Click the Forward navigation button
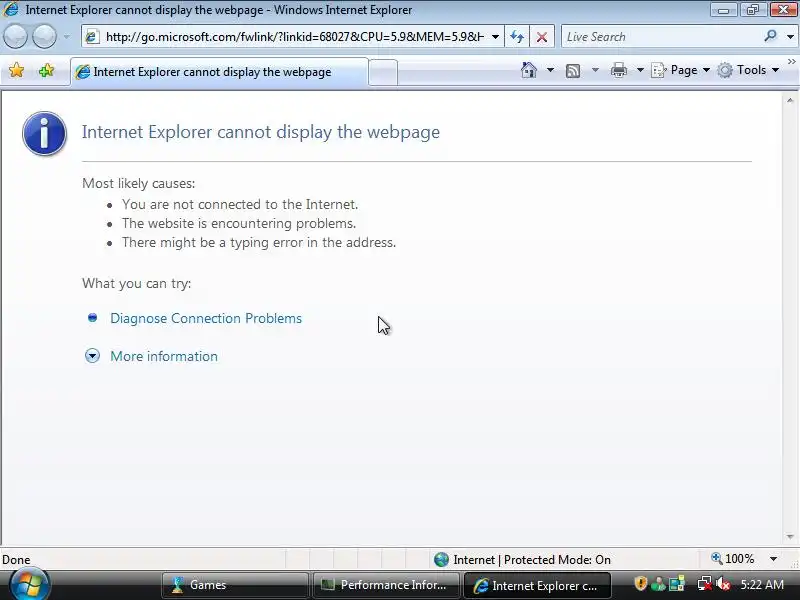 [44, 37]
